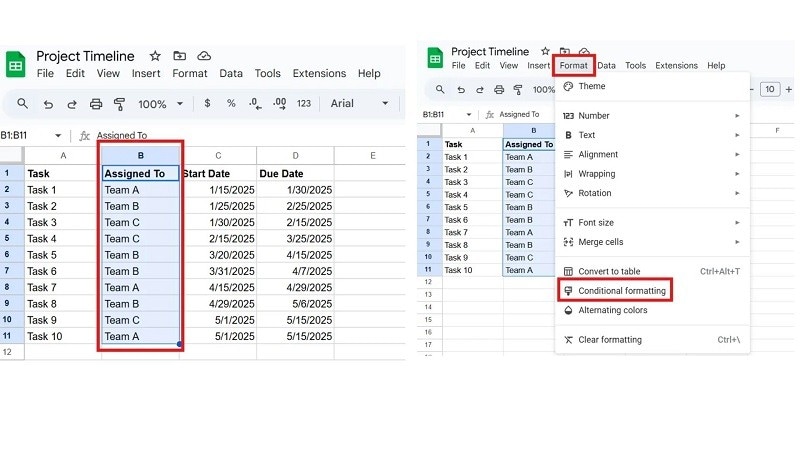The image size is (800, 450).
Task: Select the Paint format icon in the left screenshot
Action: pos(119,104)
